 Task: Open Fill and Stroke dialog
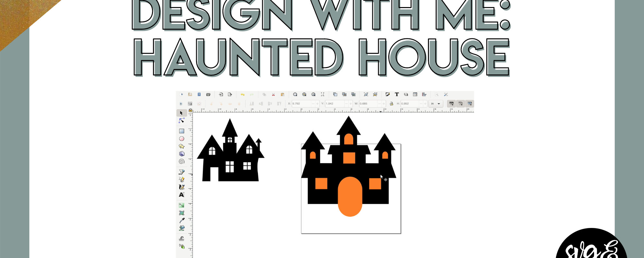pos(388,94)
